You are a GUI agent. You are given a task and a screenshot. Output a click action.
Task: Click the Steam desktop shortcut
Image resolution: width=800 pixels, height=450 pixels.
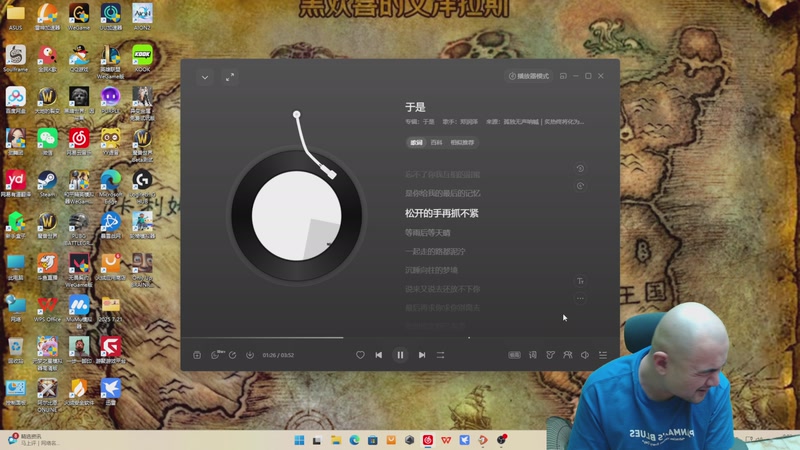click(x=47, y=184)
